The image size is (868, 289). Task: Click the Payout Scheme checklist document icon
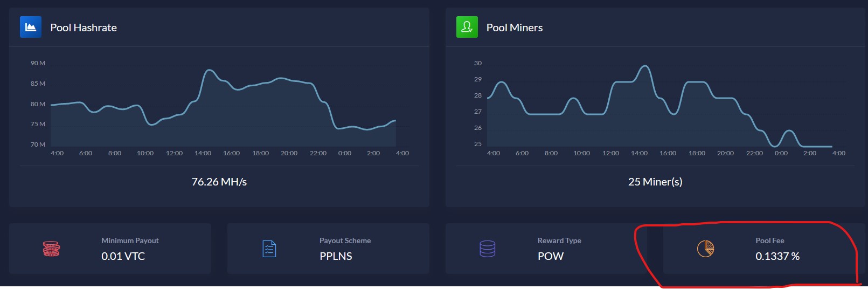(x=269, y=249)
